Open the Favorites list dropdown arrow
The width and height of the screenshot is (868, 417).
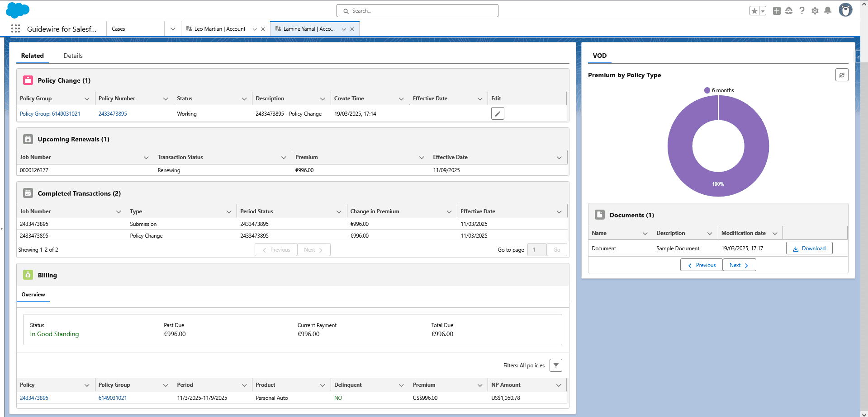[763, 11]
